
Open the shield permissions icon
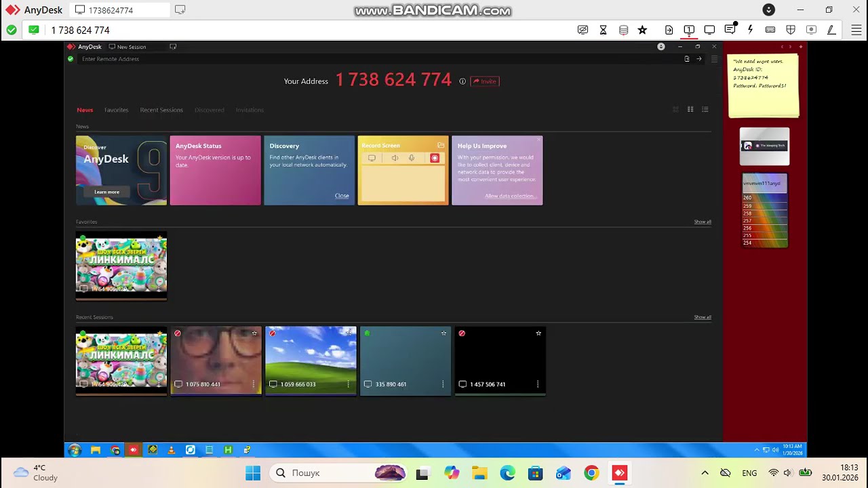[x=791, y=30]
